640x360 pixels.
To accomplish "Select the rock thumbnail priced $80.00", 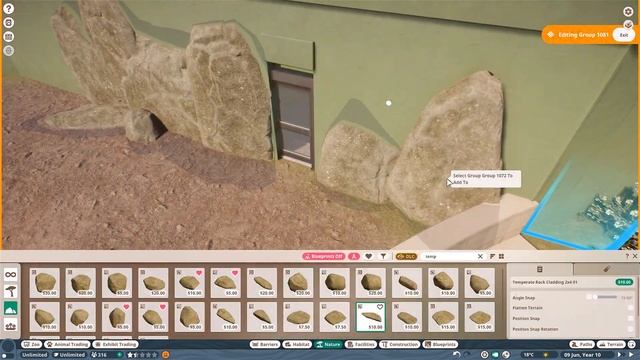I will (80, 282).
